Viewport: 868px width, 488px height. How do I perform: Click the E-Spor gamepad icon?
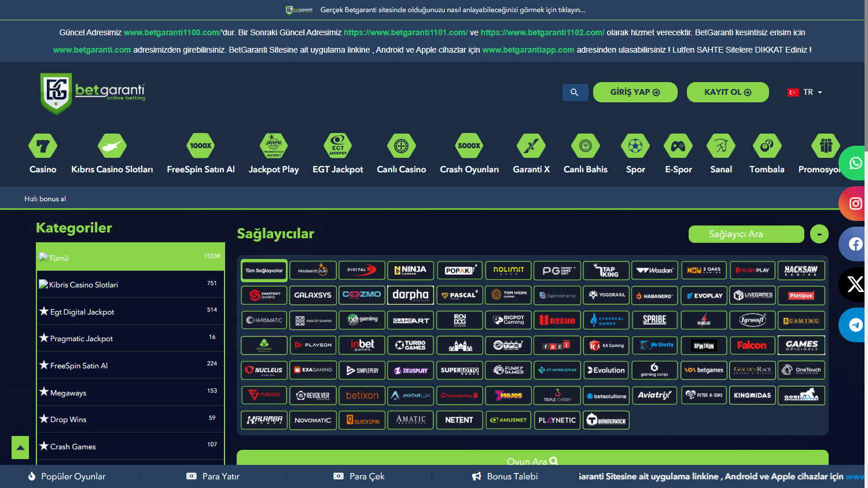tap(678, 146)
